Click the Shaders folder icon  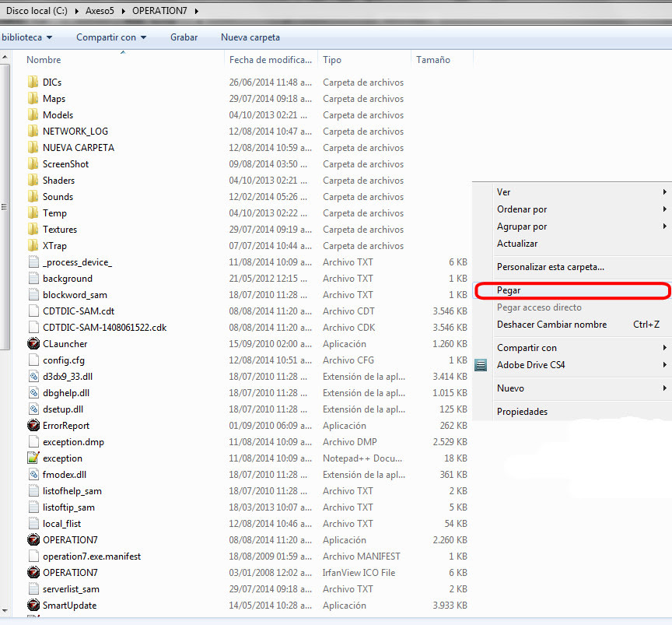(33, 180)
